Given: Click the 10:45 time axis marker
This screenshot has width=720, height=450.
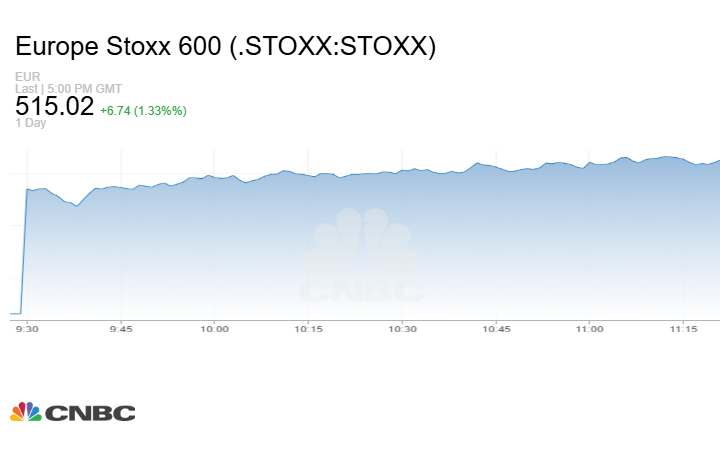Looking at the screenshot, I should [496, 328].
